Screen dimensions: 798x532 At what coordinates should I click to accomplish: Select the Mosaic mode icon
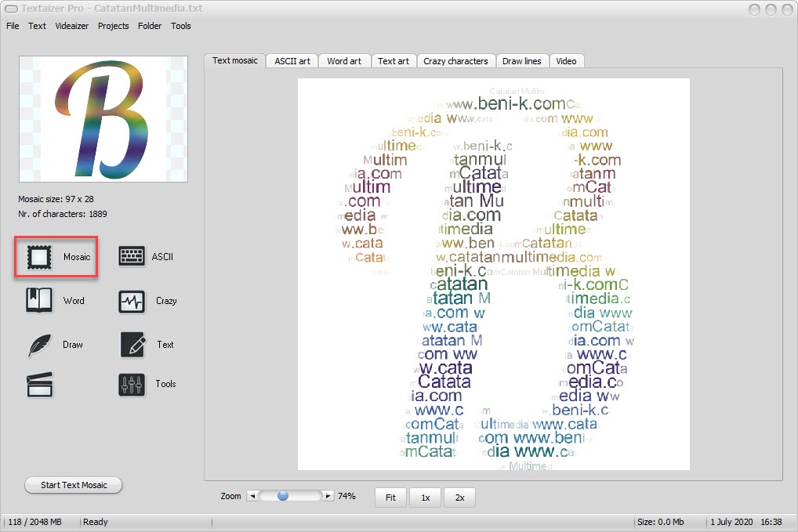39,257
